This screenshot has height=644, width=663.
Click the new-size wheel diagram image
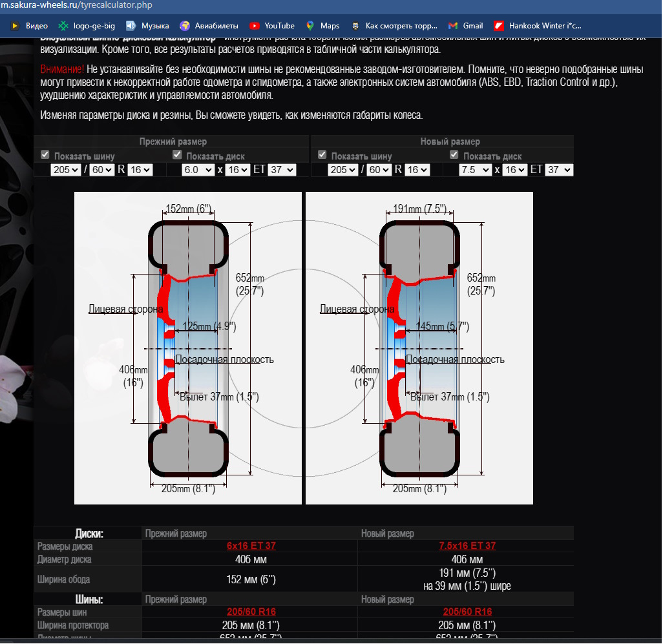tap(419, 348)
